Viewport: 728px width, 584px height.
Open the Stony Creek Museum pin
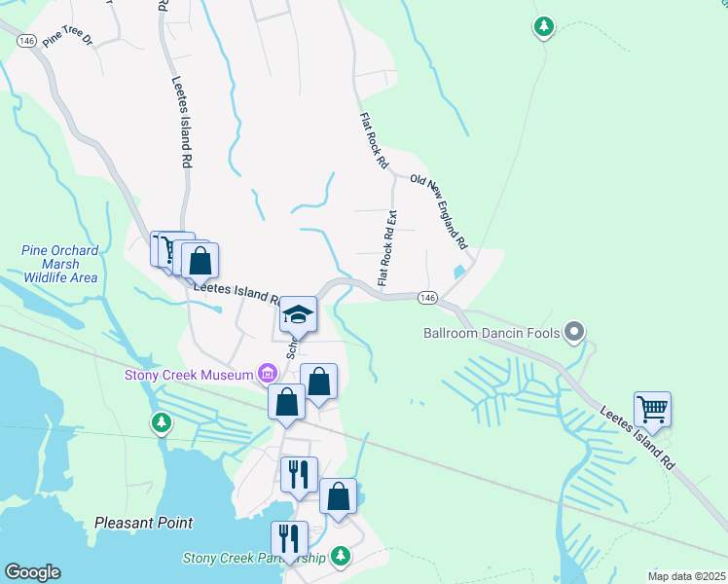click(268, 373)
